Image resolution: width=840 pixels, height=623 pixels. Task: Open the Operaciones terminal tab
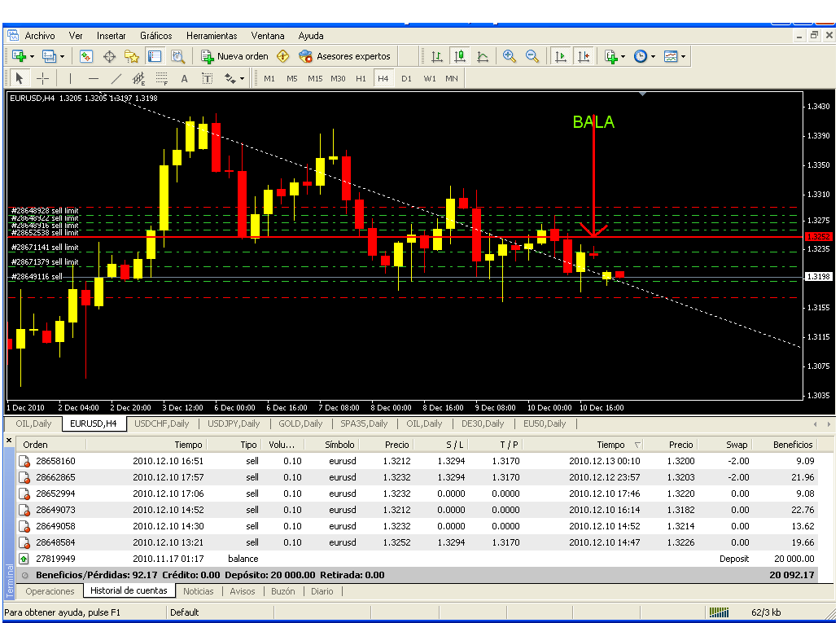point(50,591)
